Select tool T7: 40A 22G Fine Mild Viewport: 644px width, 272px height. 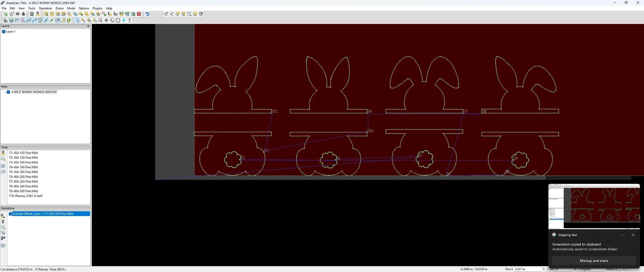click(x=23, y=182)
